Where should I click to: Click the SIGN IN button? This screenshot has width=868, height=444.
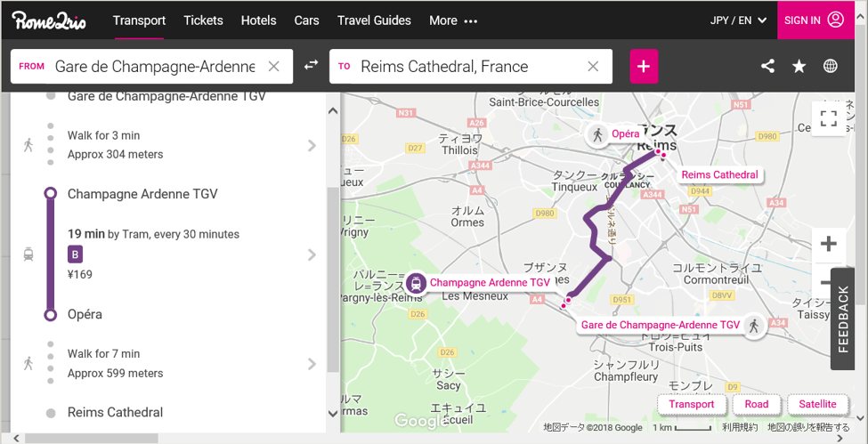815,20
